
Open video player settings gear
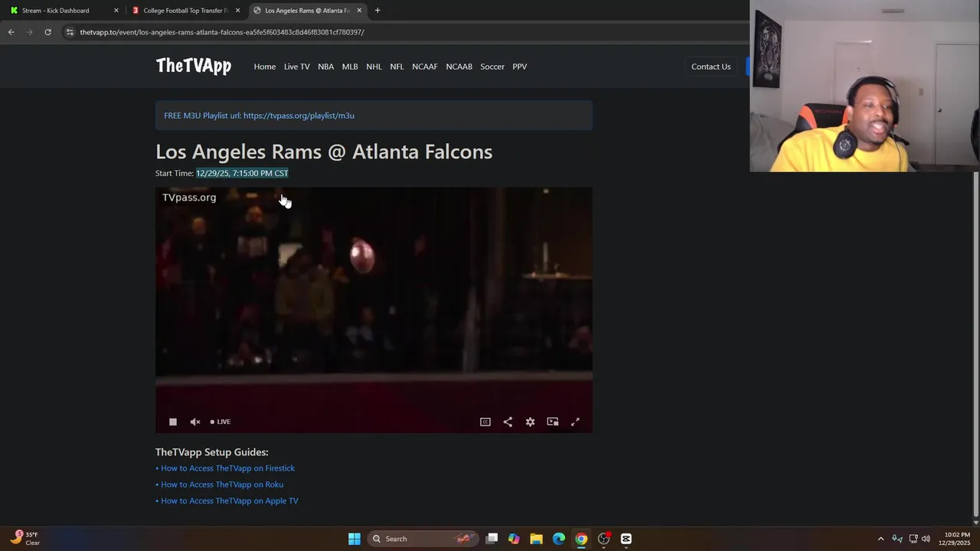pyautogui.click(x=530, y=422)
